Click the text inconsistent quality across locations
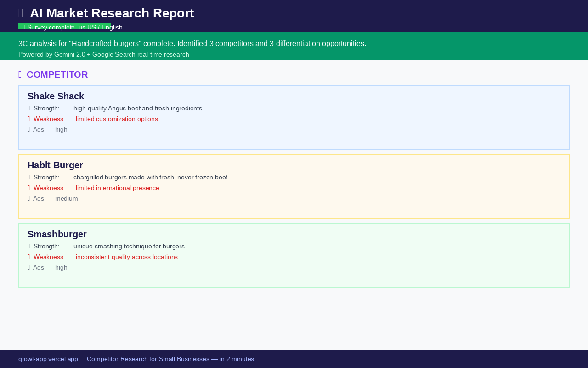588x368 pixels. coord(127,257)
